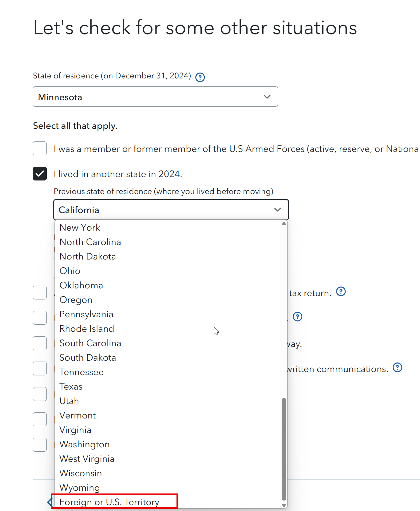Viewport: 420px width, 511px height.
Task: Click the dropdown list scroll down arrow
Action: (x=284, y=505)
